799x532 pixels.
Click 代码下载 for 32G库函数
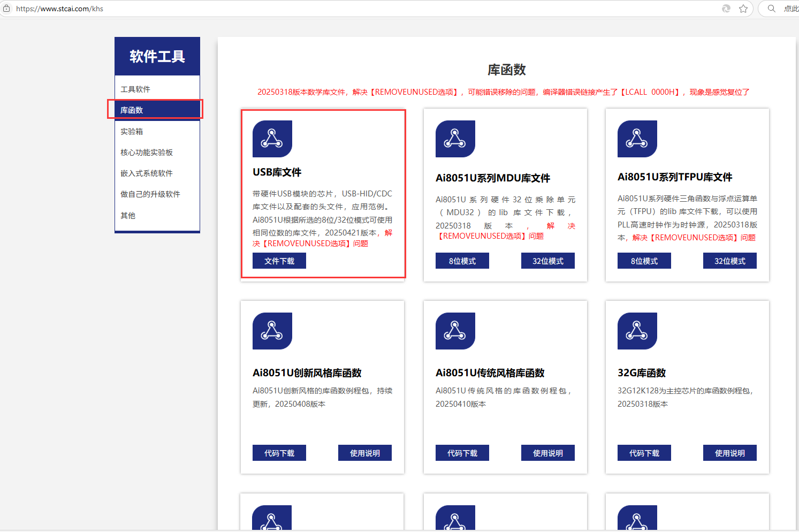click(644, 453)
